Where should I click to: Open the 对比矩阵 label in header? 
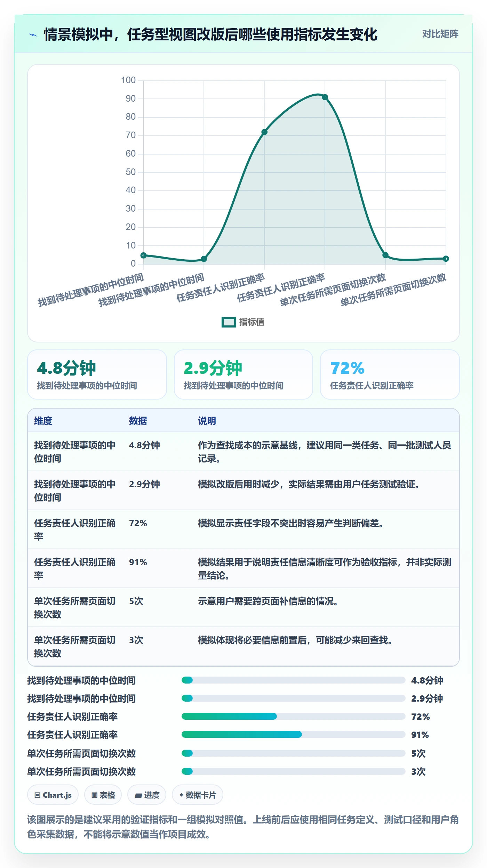(x=440, y=34)
